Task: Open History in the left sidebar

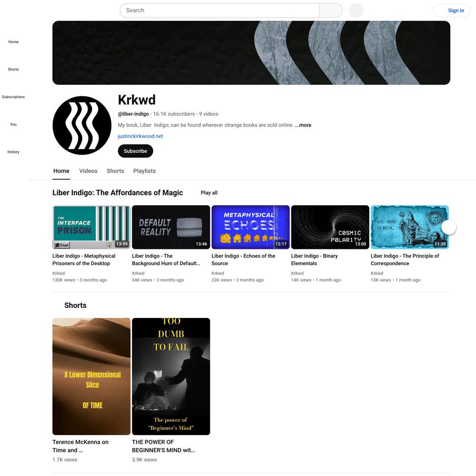Action: click(x=13, y=152)
